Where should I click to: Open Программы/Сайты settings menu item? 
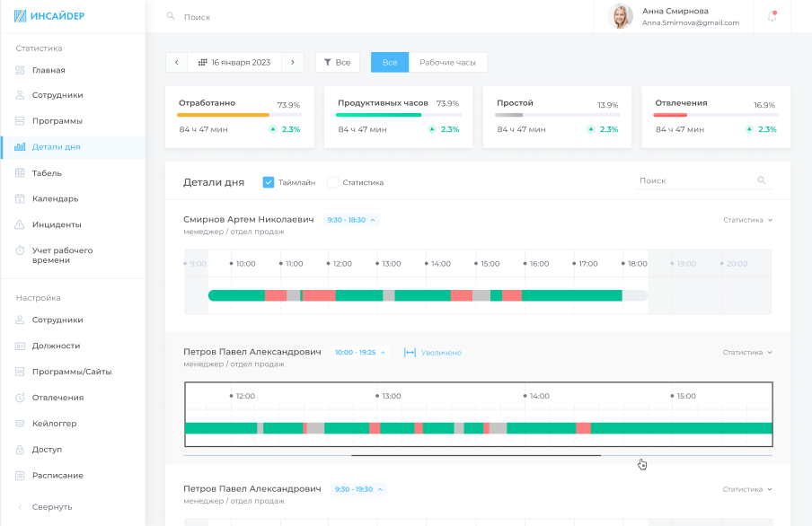click(71, 372)
